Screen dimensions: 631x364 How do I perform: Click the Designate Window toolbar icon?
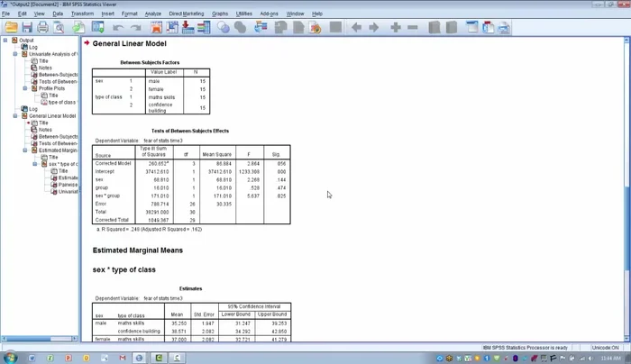coord(315,27)
